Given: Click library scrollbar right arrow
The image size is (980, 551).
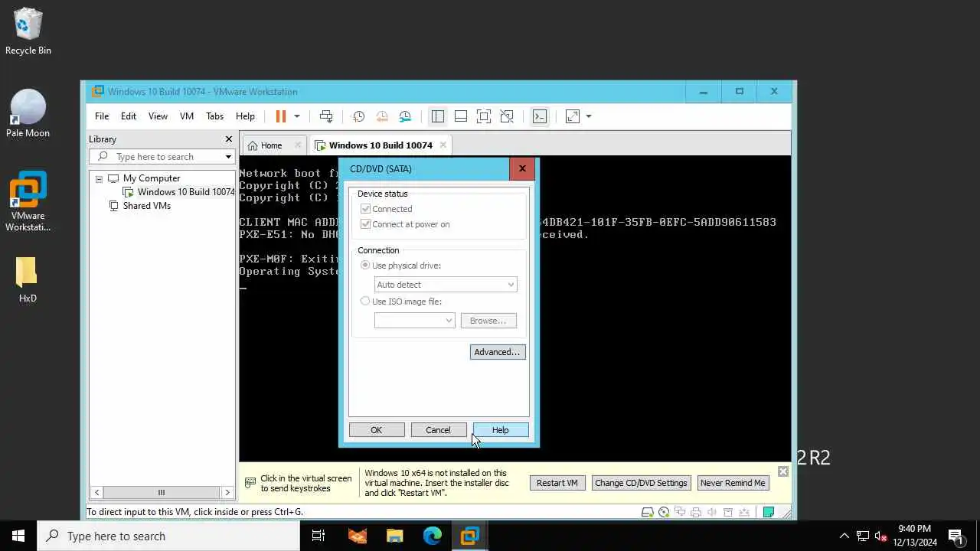Looking at the screenshot, I should tap(227, 492).
